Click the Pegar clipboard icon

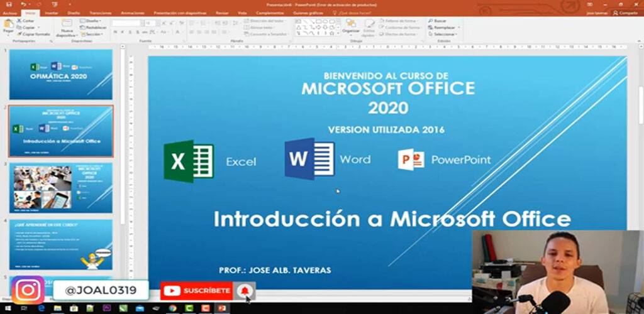[9, 24]
